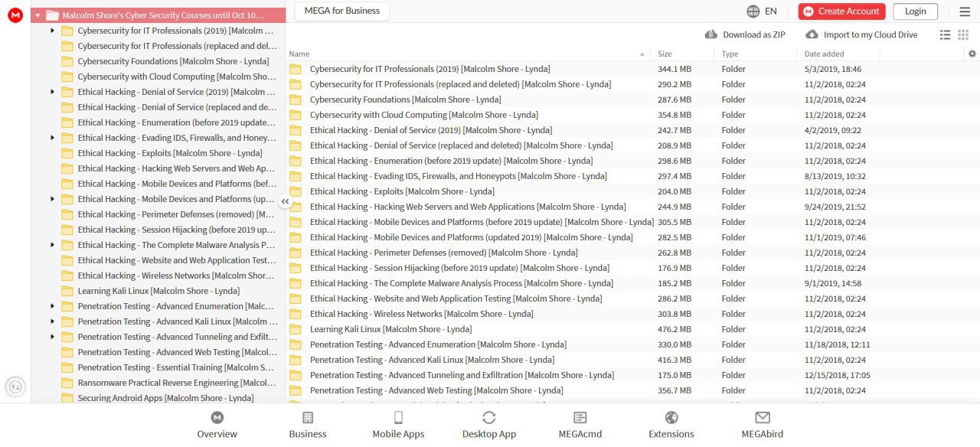Click the Business icon in footer
Screen dimensions: 980x447
click(308, 417)
